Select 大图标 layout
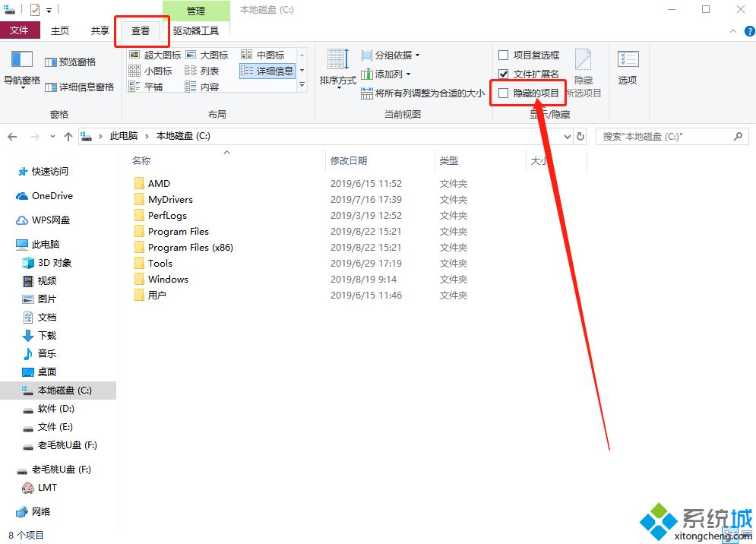This screenshot has width=756, height=544. click(x=207, y=55)
